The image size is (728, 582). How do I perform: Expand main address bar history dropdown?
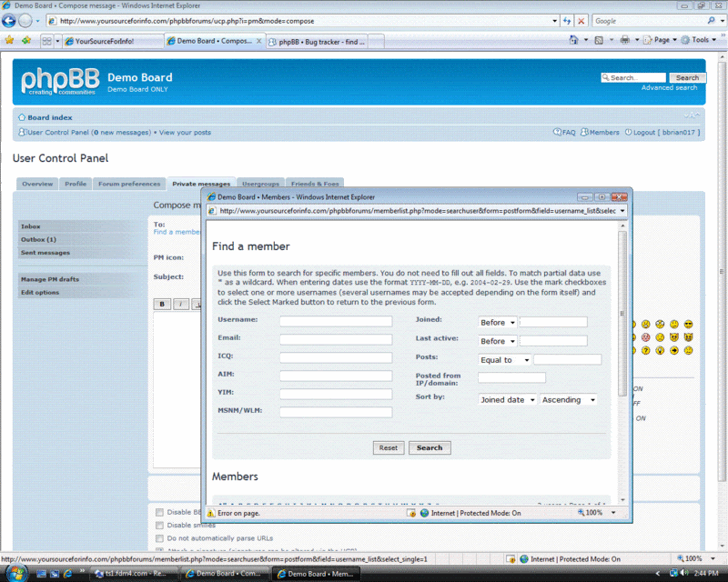(554, 21)
